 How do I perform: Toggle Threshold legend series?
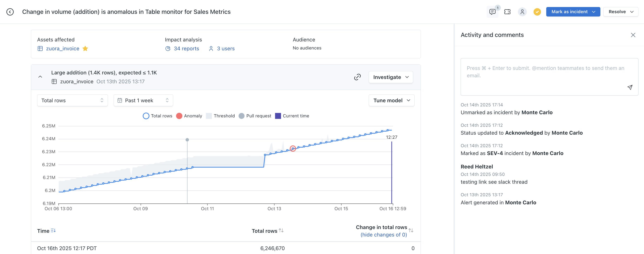pyautogui.click(x=220, y=116)
